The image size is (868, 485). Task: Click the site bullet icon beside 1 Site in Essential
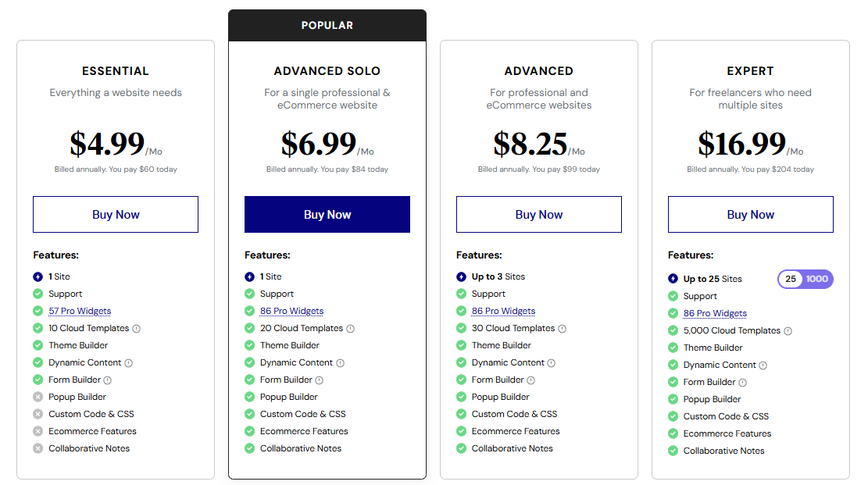coord(38,276)
